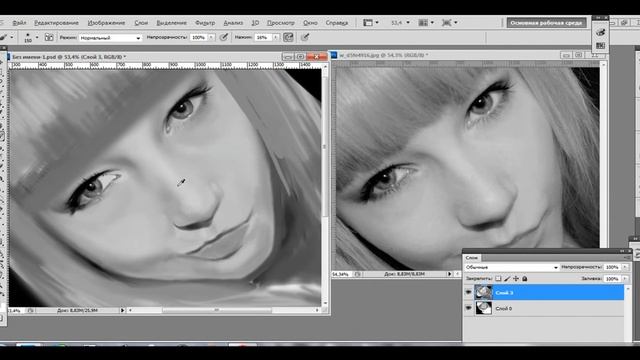Image resolution: width=640 pixels, height=360 pixels.
Task: Click the top icon in the floating mini panel
Action: [600, 32]
